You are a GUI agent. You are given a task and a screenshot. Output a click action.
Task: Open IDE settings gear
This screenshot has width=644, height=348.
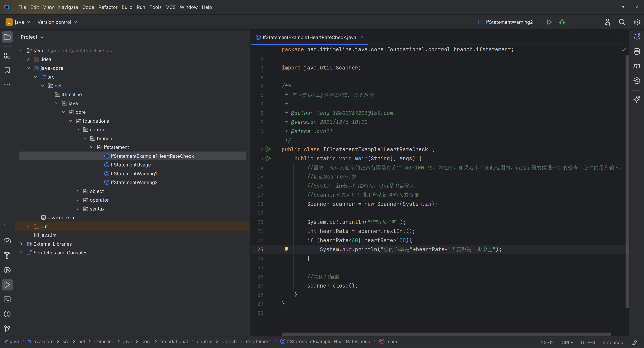pos(636,22)
